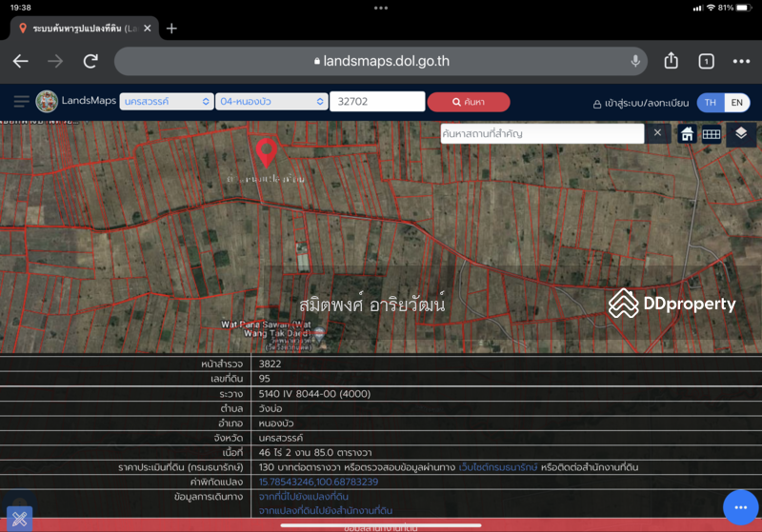The height and width of the screenshot is (532, 762).
Task: Click the land number value 95
Action: pyautogui.click(x=264, y=378)
